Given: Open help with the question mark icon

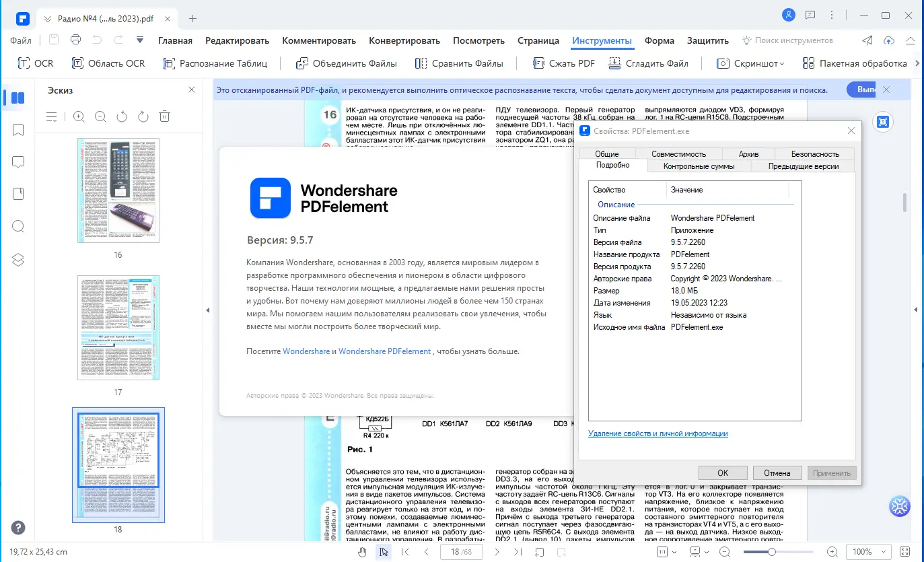Looking at the screenshot, I should tap(18, 528).
